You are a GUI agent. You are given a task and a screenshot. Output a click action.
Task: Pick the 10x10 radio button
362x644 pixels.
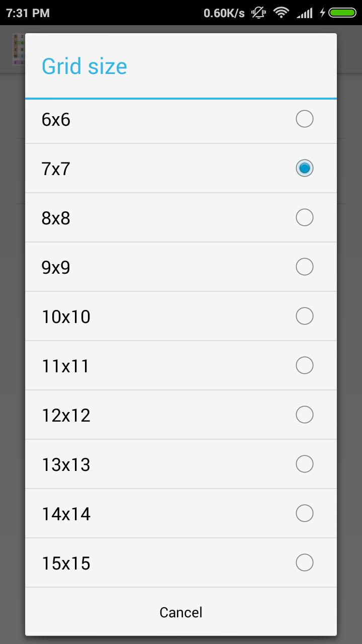pyautogui.click(x=304, y=316)
